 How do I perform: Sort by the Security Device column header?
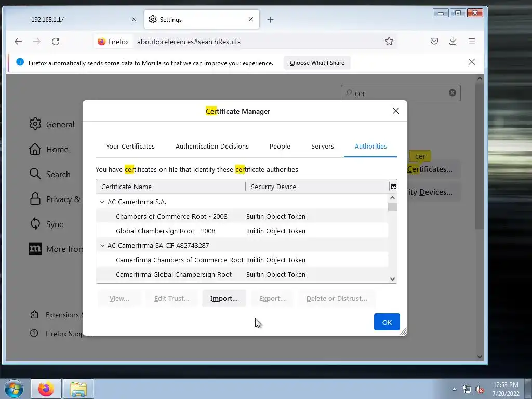[317, 187]
